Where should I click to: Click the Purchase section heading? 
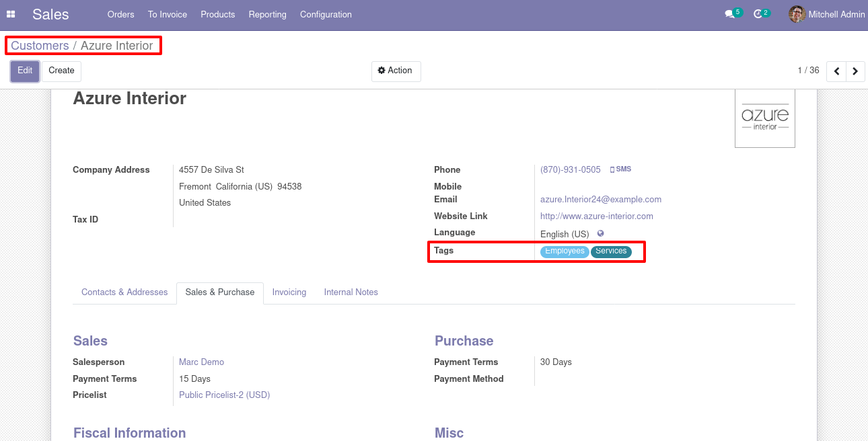464,341
